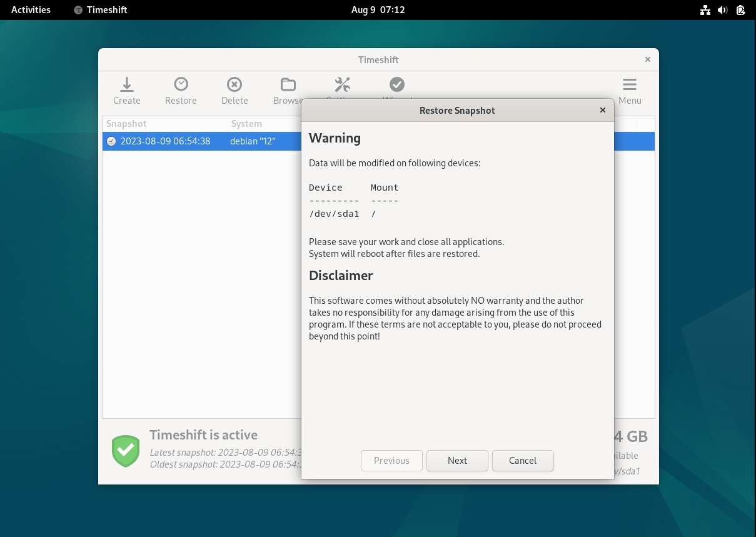Click the /dev/sda1 device entry
The width and height of the screenshot is (756, 537).
pyautogui.click(x=334, y=214)
